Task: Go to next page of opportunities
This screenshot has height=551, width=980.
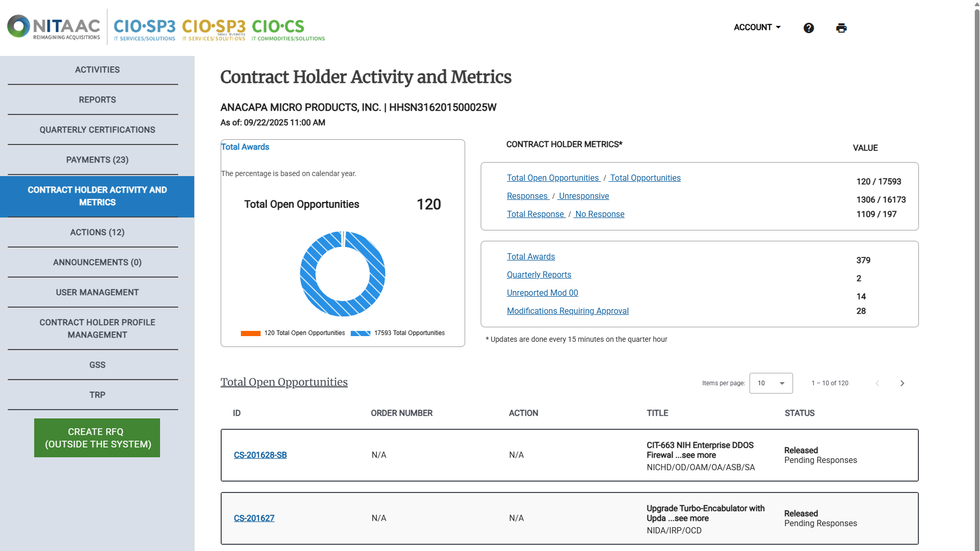Action: (x=902, y=383)
